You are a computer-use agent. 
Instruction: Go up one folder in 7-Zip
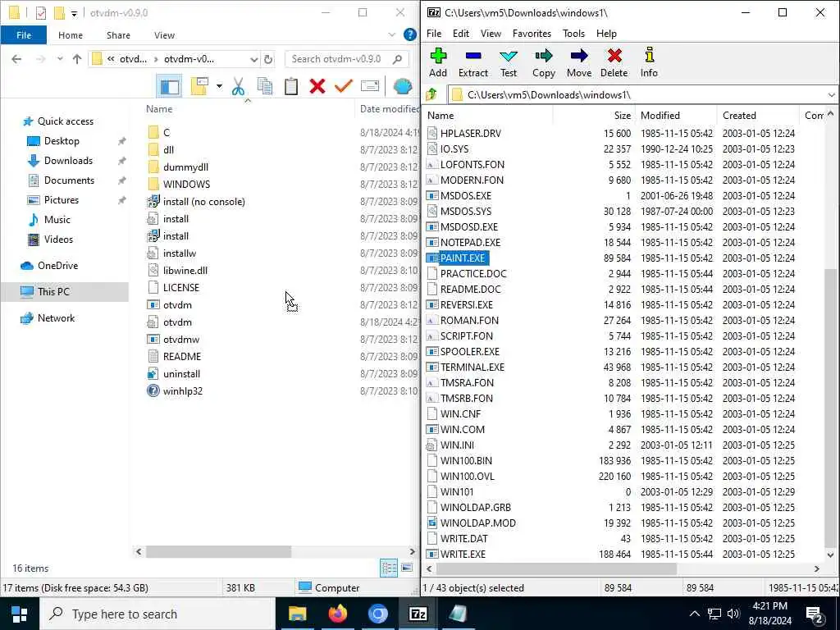(x=431, y=95)
